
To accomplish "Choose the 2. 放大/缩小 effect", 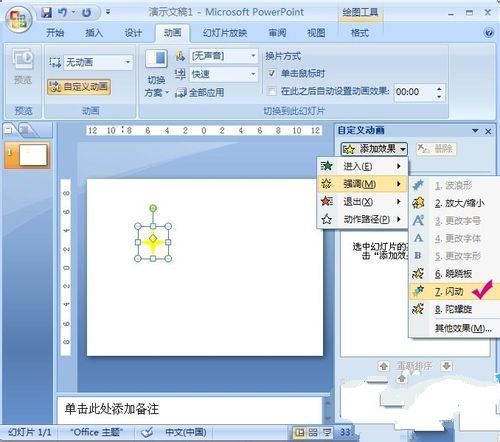I will click(453, 203).
